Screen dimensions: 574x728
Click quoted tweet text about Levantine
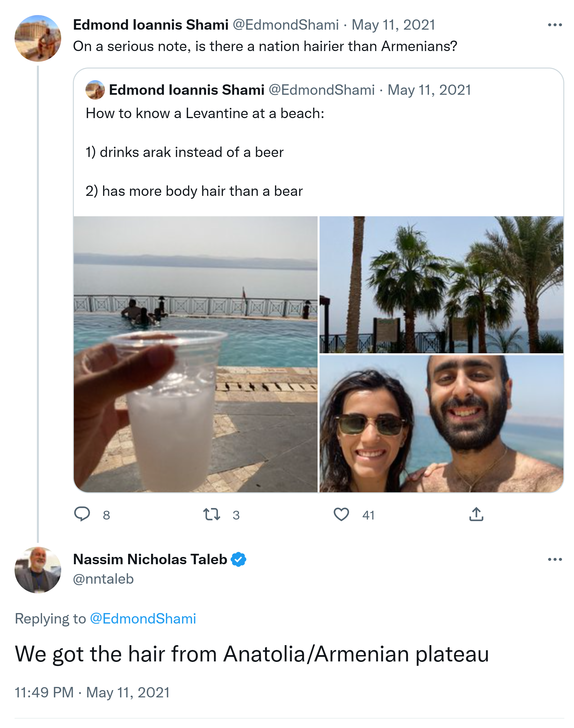[x=205, y=114]
